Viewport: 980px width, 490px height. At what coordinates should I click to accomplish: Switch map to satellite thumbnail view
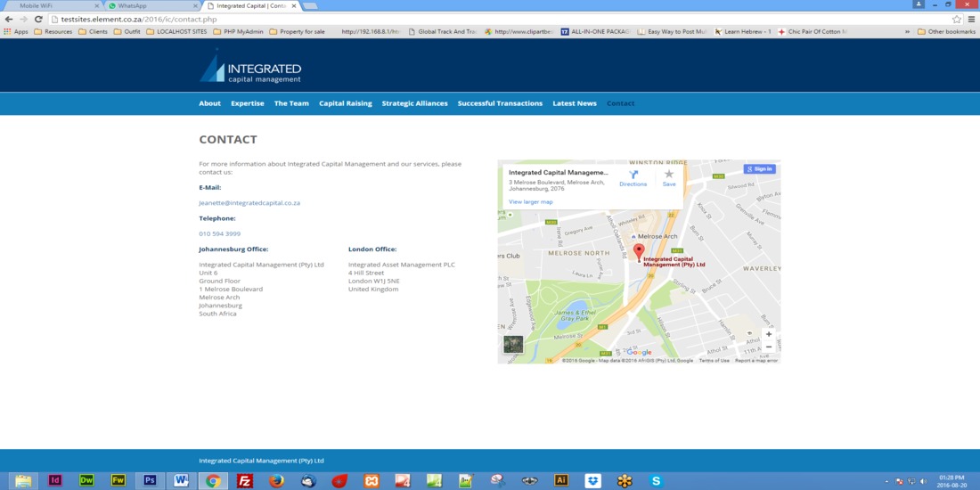[513, 345]
